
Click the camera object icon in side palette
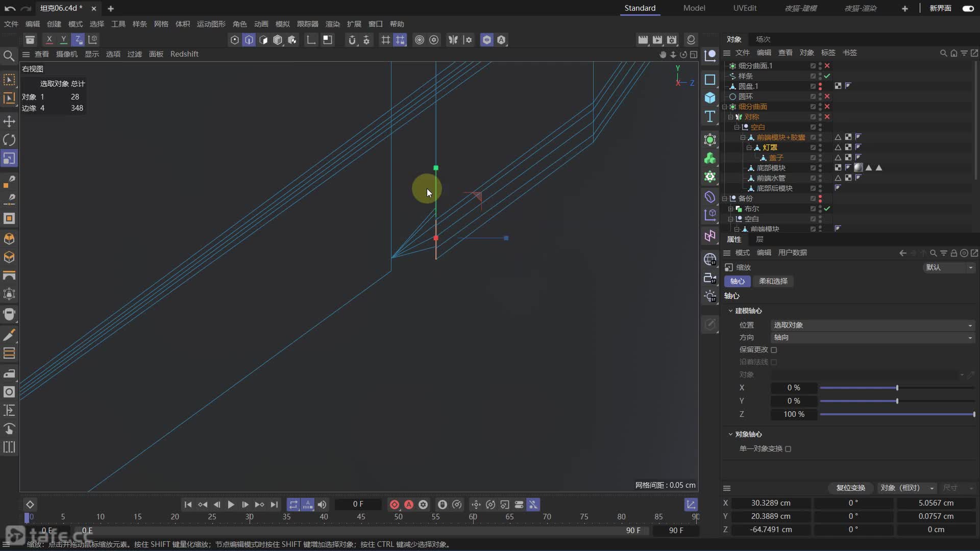click(710, 278)
